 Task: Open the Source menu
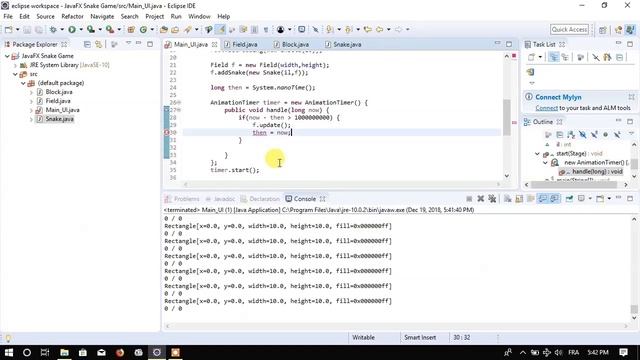(x=45, y=16)
